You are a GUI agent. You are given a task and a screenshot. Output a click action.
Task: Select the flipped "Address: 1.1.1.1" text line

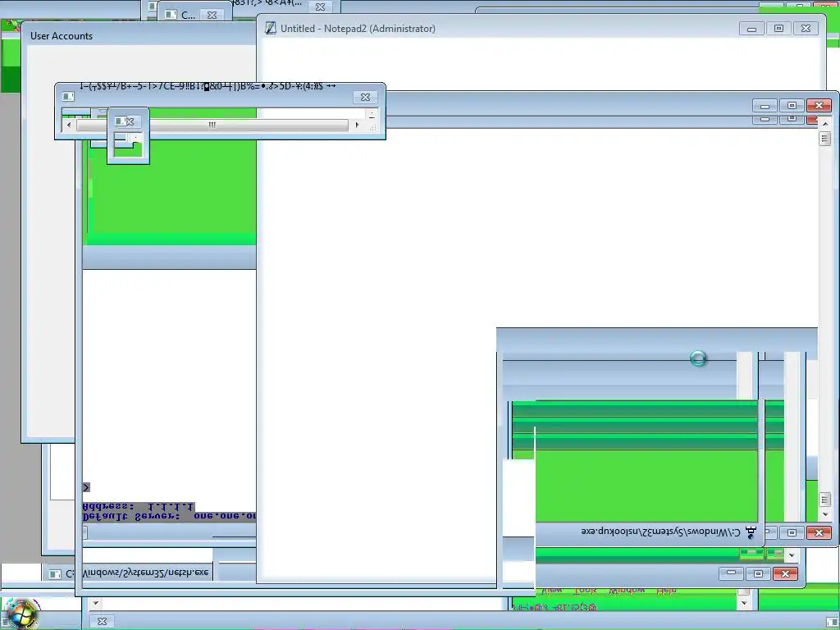coord(139,506)
